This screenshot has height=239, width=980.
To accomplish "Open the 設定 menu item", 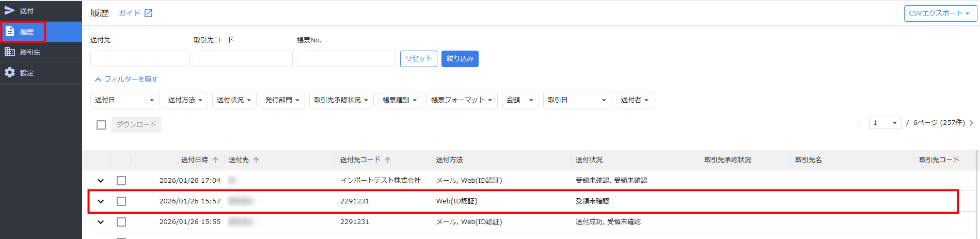I will click(27, 73).
